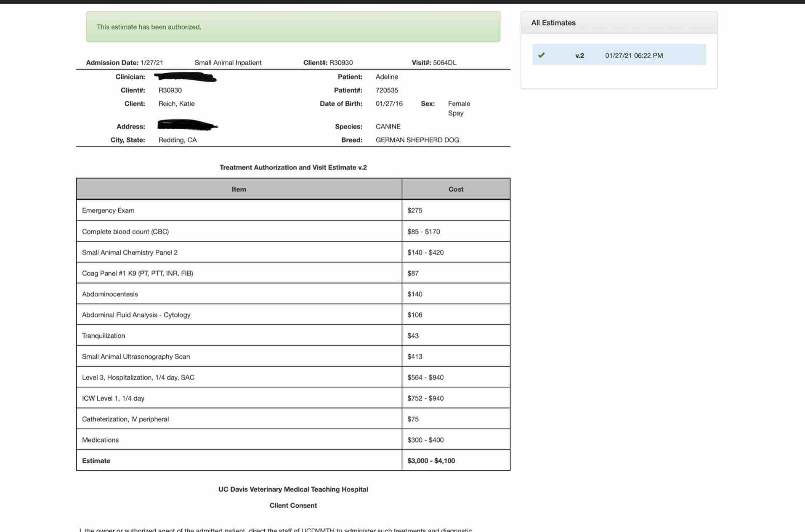
Task: Click Level 3 Hospitalization line item
Action: pyautogui.click(x=138, y=377)
